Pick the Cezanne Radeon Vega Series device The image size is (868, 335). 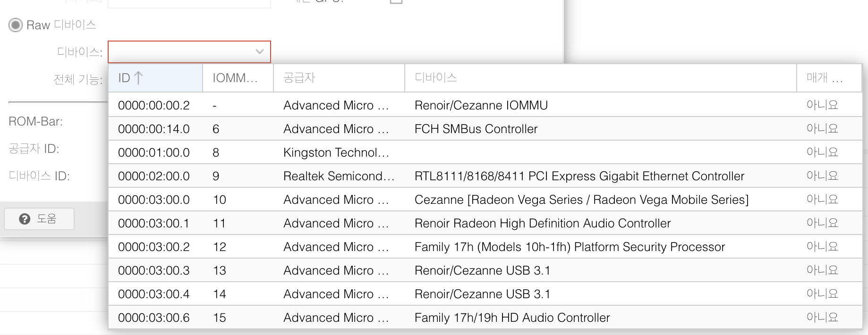485,199
